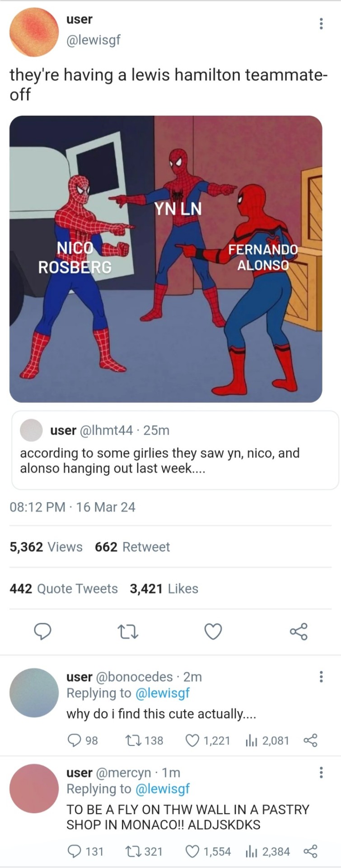Screen dimensions: 341x868
Task: Open the 442 Quote Tweets list
Action: (64, 589)
